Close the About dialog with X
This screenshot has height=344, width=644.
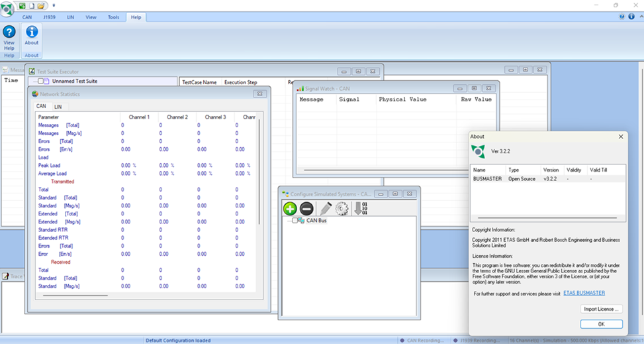pos(621,137)
